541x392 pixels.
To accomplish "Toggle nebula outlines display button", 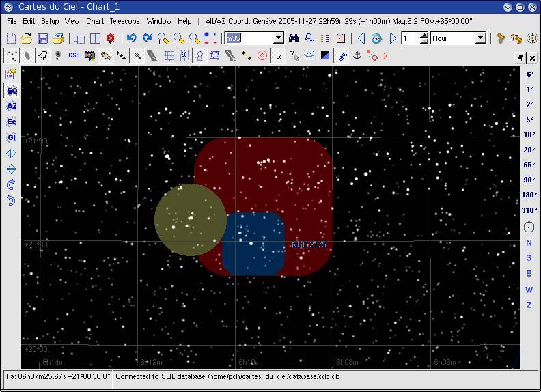I will 43,55.
